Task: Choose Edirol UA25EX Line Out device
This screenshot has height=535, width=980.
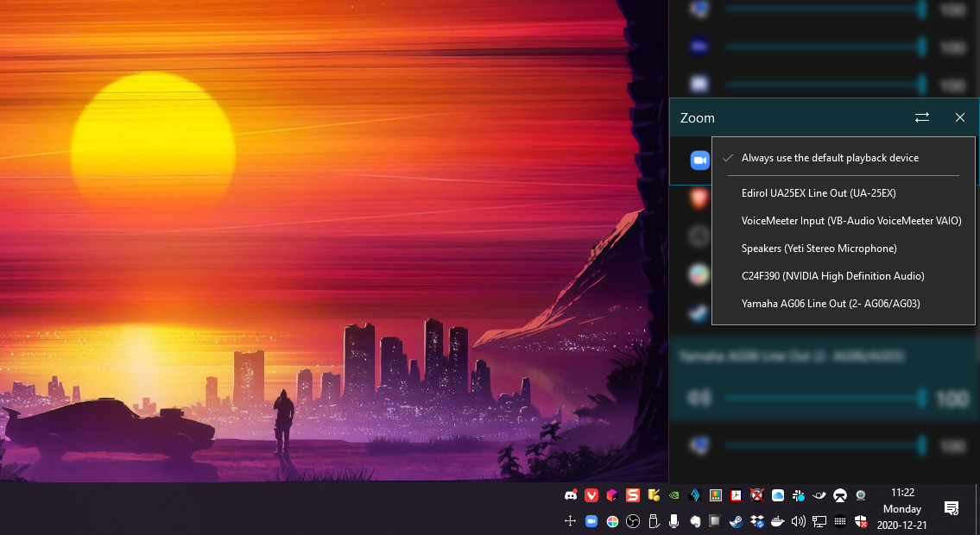Action: pos(843,193)
